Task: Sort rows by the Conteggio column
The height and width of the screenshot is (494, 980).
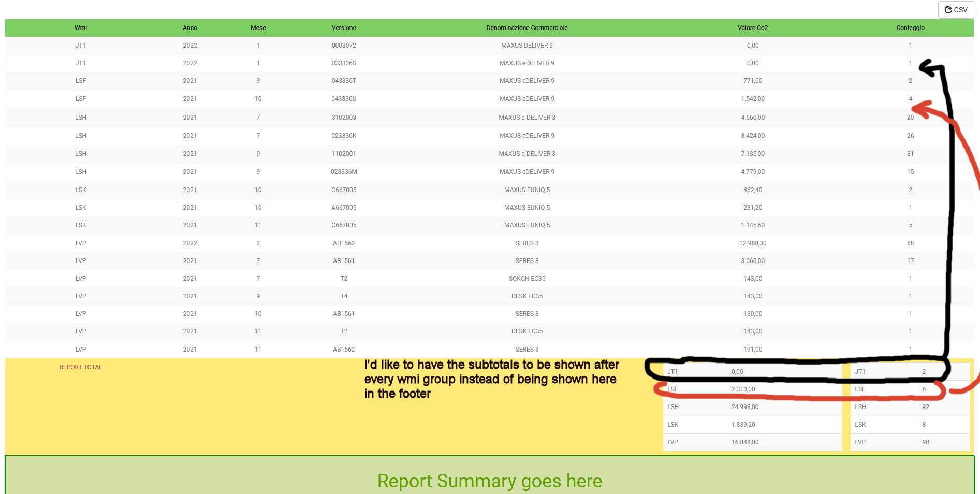Action: point(910,28)
